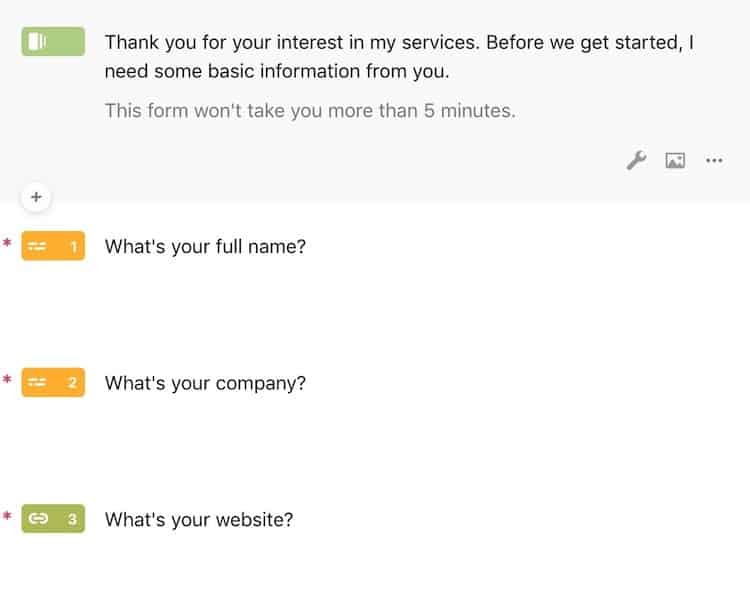Open the wrench settings for the welcome screen

[636, 160]
